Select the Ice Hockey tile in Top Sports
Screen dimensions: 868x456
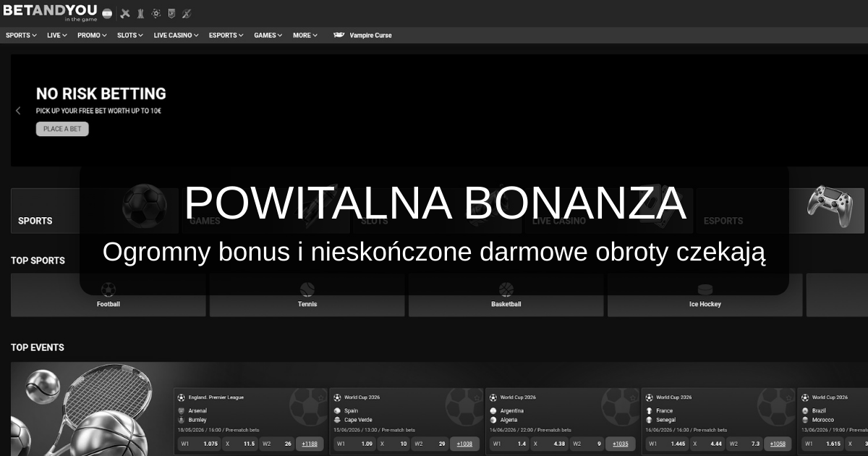point(705,295)
